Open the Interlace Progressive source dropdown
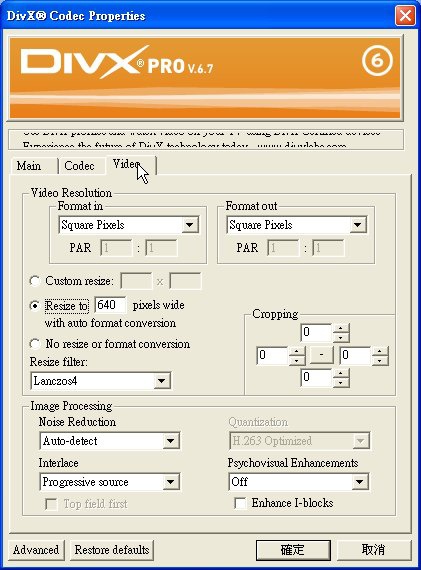421x570 pixels. click(109, 482)
